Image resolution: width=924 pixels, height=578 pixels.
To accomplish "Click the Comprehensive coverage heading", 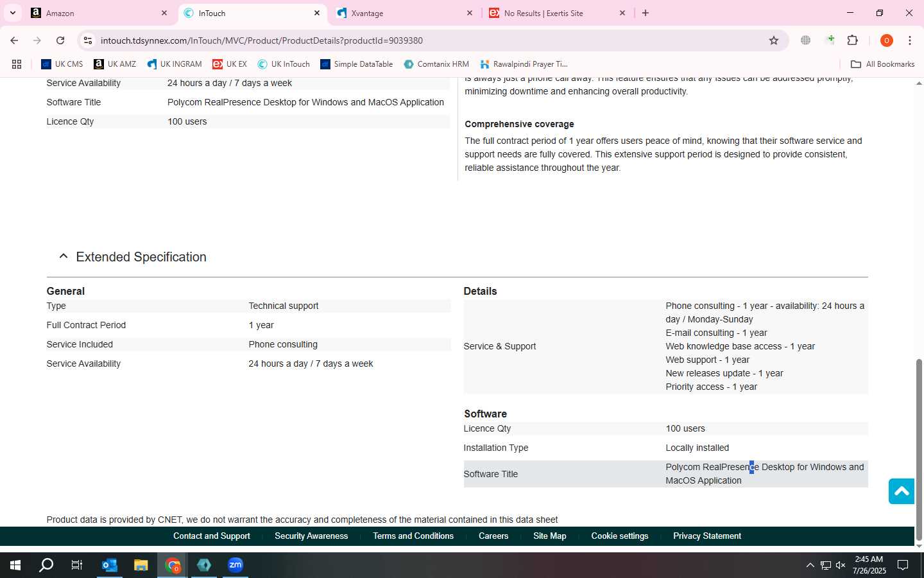I will coord(519,124).
